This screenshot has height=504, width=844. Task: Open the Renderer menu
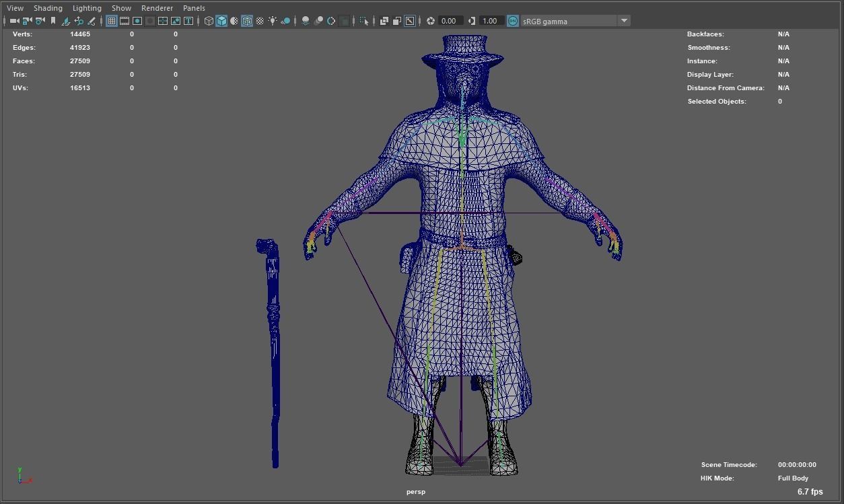pos(157,8)
